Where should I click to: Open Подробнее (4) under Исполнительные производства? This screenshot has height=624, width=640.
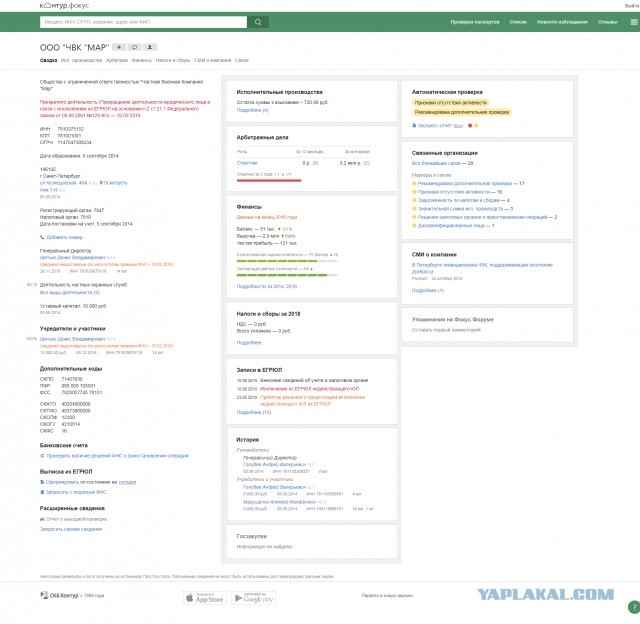click(x=252, y=110)
